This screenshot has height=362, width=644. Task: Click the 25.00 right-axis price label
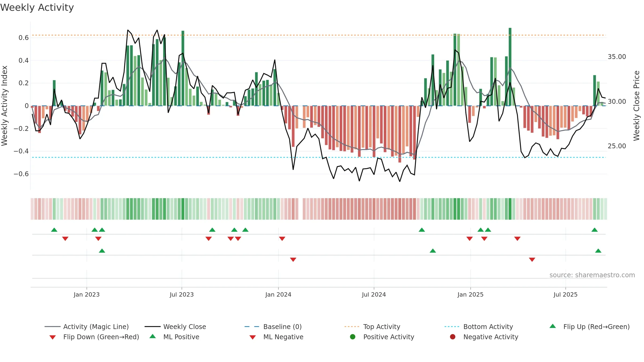(x=617, y=146)
